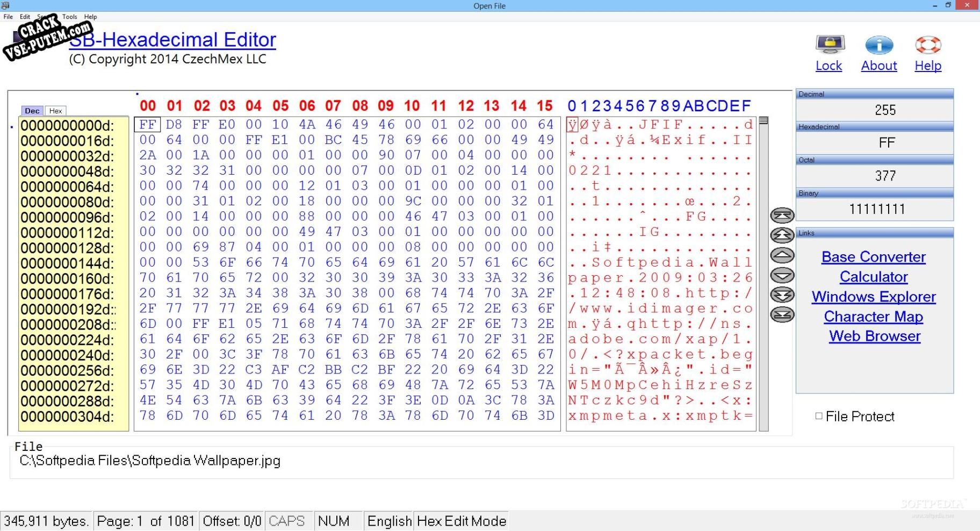
Task: Select byte D8 in the first row
Action: click(x=174, y=125)
